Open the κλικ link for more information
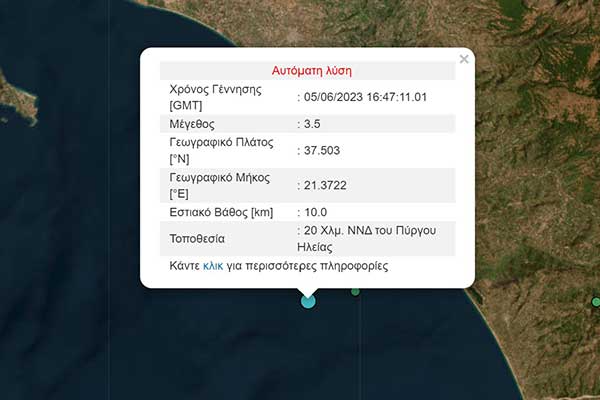Screen dimensions: 600x400 [x=213, y=267]
